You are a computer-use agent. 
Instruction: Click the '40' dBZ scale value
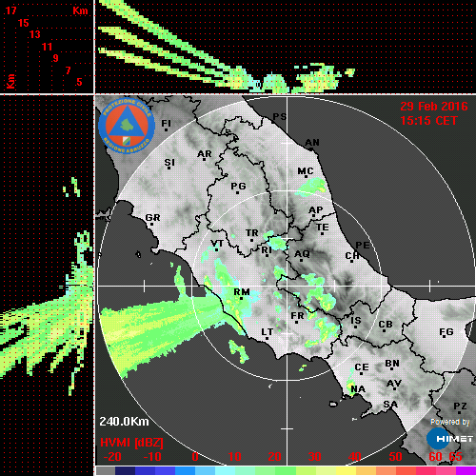[355, 457]
